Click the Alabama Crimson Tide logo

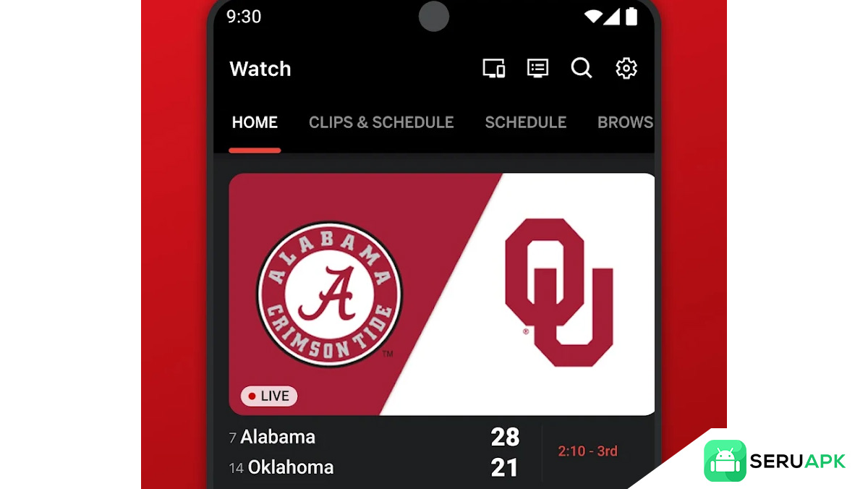pyautogui.click(x=329, y=292)
